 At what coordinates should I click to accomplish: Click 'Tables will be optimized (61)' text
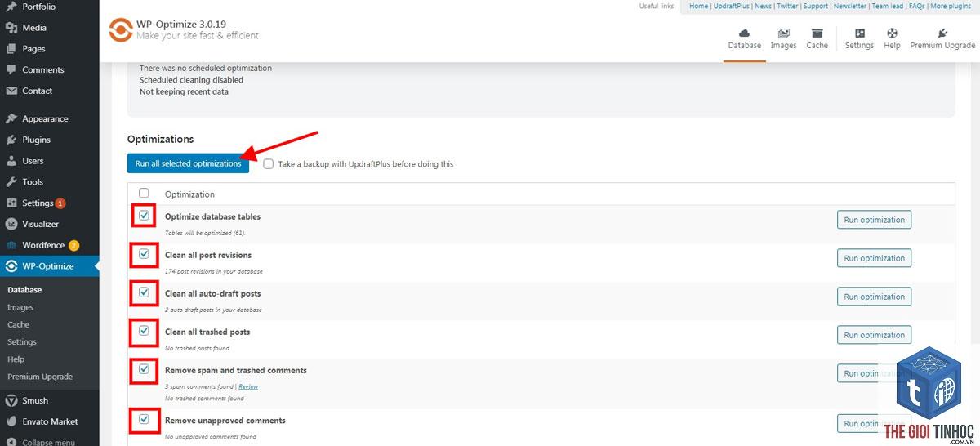206,233
